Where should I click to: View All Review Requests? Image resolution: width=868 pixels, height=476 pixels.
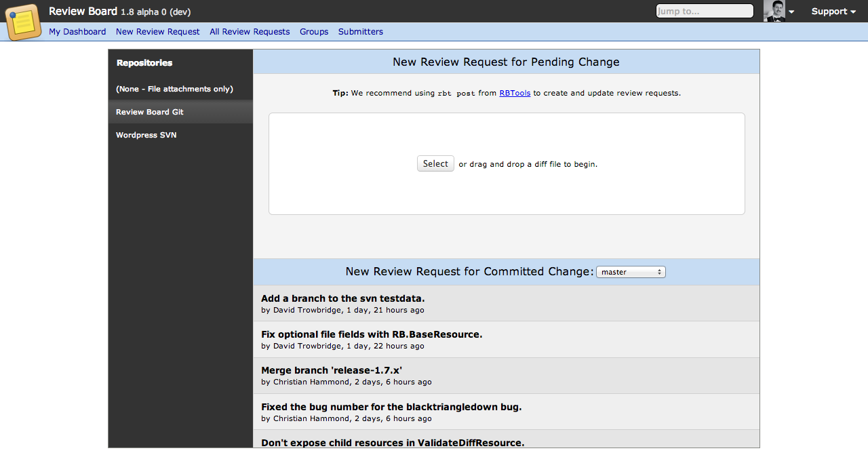click(x=250, y=32)
